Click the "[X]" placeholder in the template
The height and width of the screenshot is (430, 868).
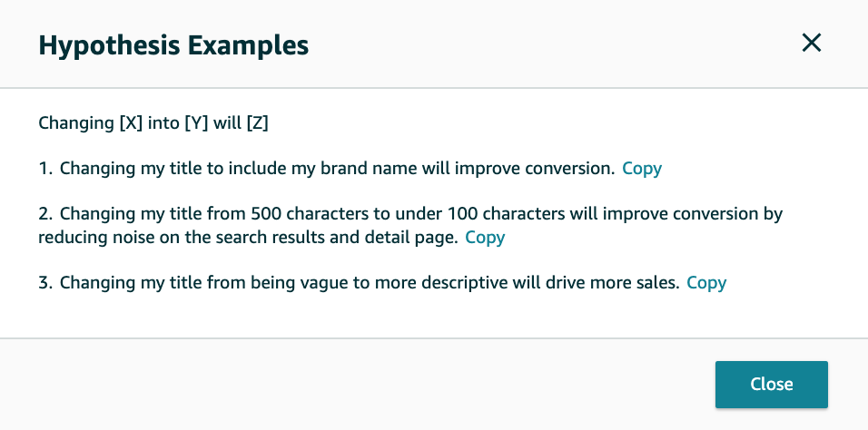pos(131,122)
